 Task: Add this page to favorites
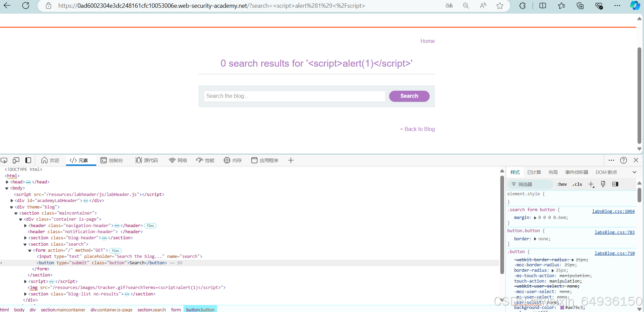(500, 6)
